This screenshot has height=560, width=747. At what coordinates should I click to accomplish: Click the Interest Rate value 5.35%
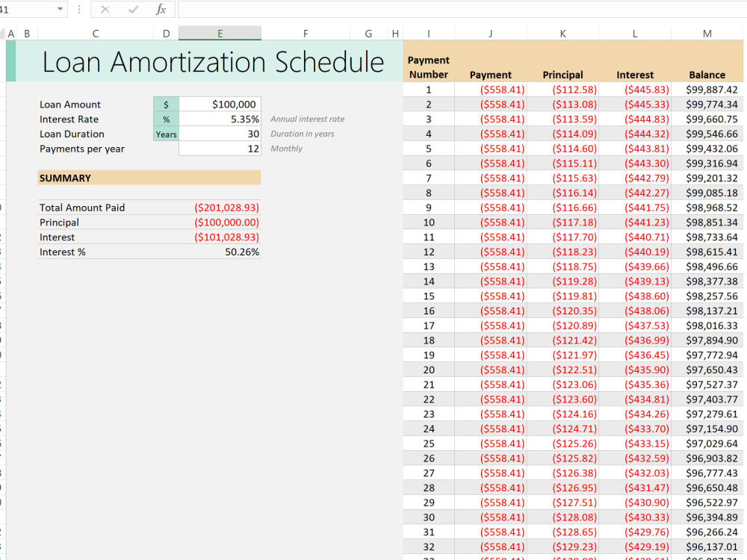pyautogui.click(x=220, y=119)
